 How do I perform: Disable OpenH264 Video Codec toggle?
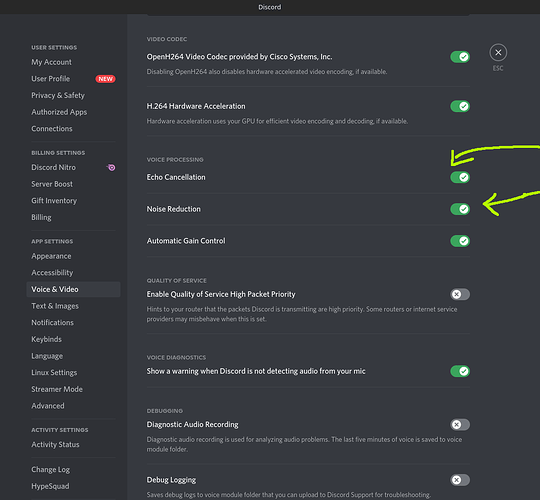tap(460, 57)
